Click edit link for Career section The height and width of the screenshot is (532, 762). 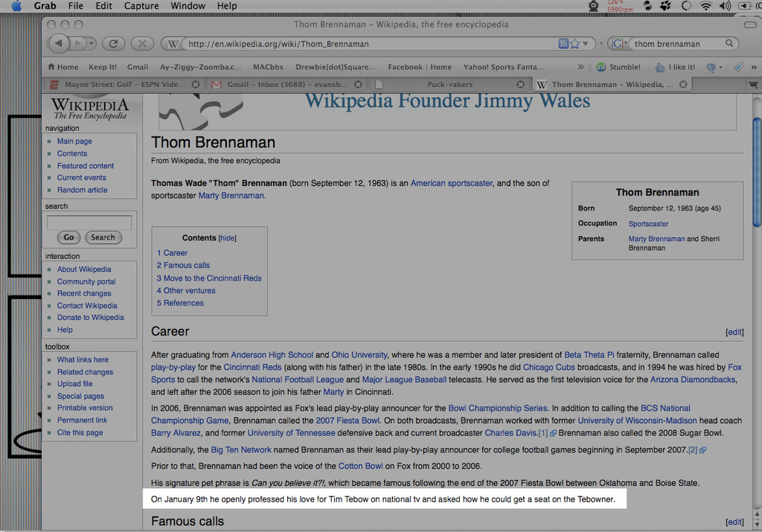tap(734, 332)
